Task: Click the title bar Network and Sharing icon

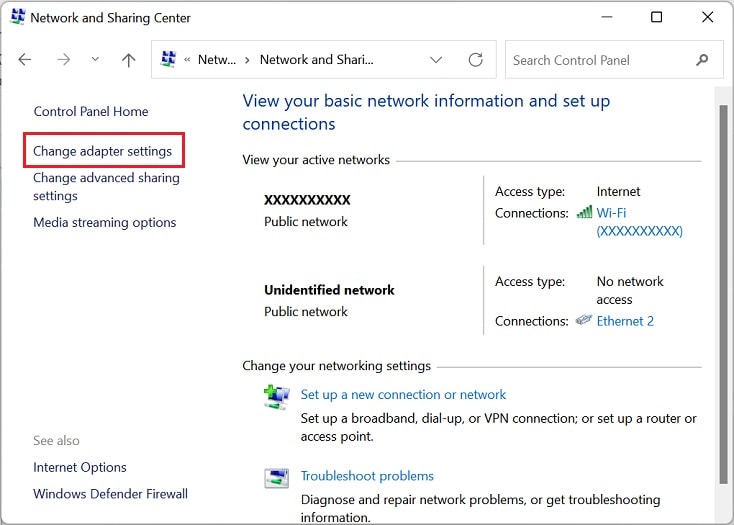Action: tap(17, 16)
